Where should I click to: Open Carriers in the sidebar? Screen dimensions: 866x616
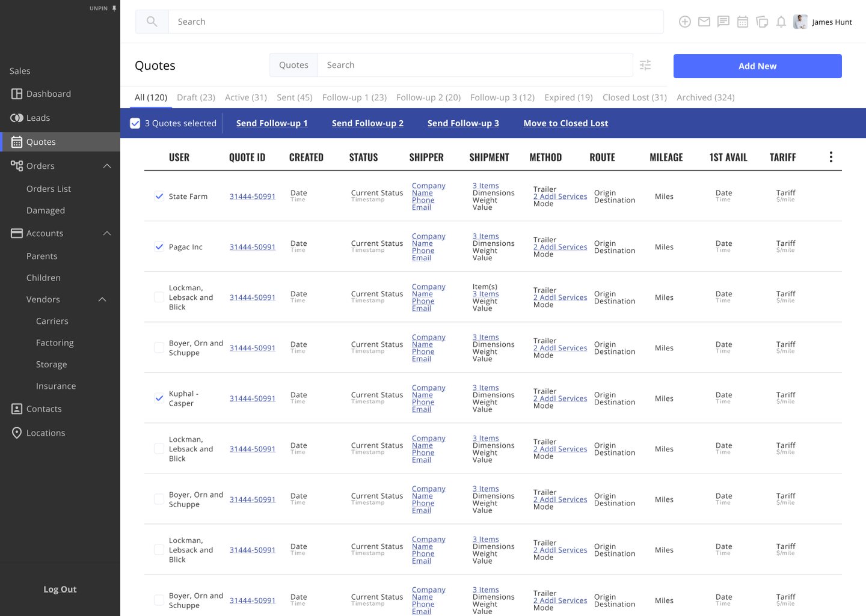point(52,321)
